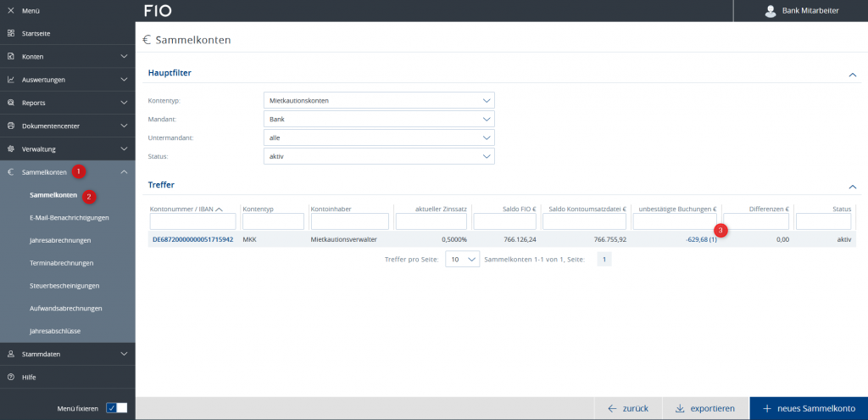Toggle the Menü fixieren switch
This screenshot has width=868, height=420.
(x=116, y=407)
